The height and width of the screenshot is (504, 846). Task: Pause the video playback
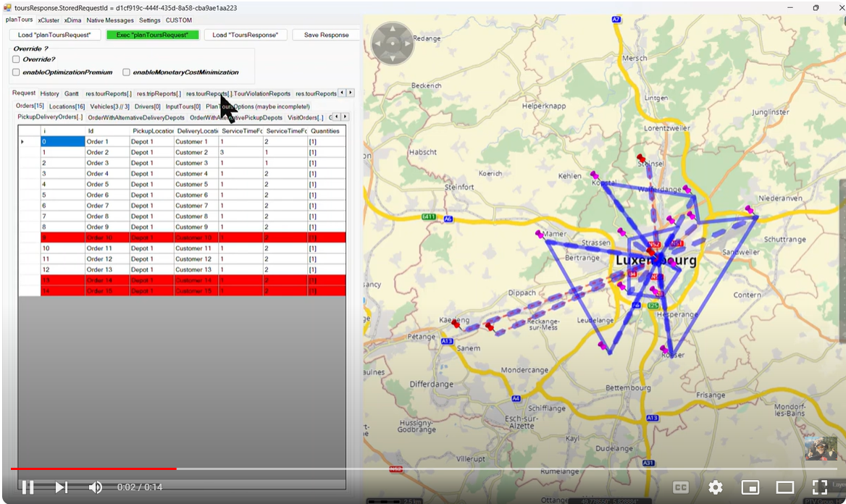(x=28, y=487)
